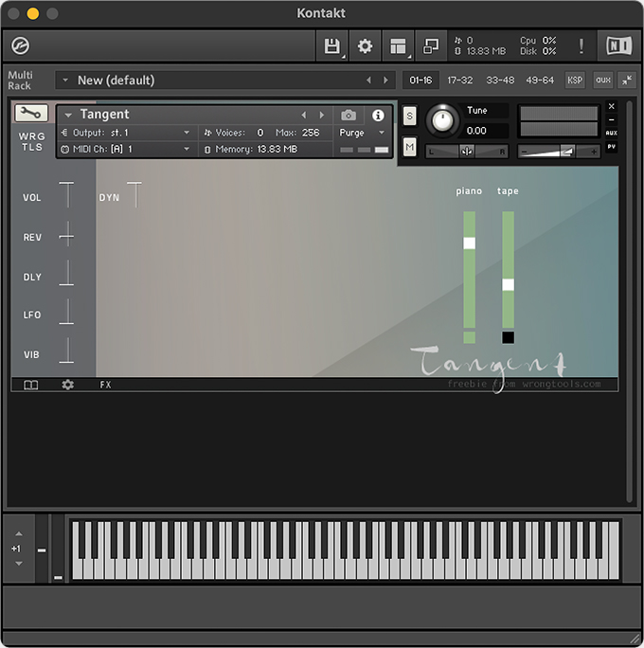Click the rack vertical scrollbar
The width and height of the screenshot is (644, 648).
[x=629, y=301]
